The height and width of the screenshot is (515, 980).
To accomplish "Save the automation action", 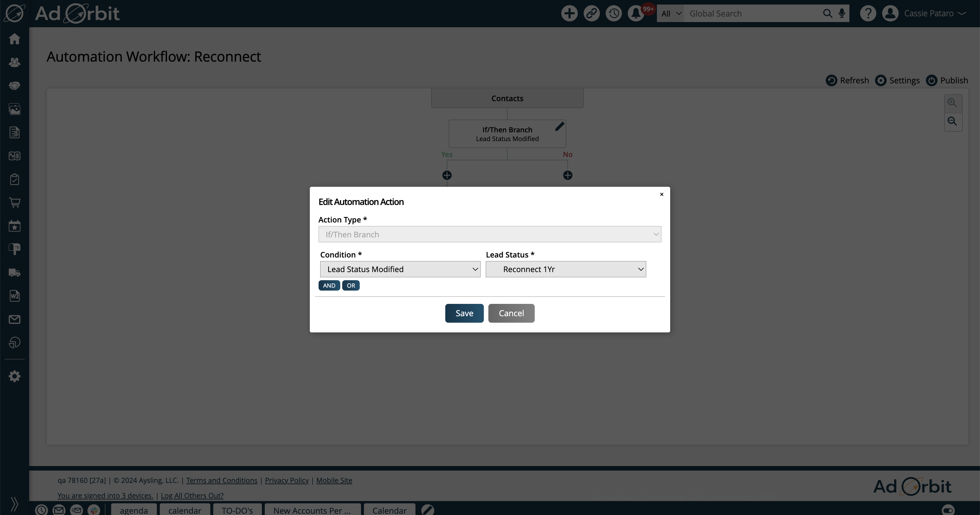I will point(464,313).
